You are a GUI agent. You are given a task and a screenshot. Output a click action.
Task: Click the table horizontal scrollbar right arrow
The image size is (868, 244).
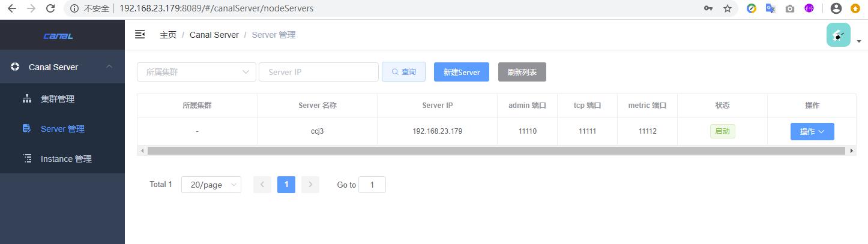coord(851,151)
